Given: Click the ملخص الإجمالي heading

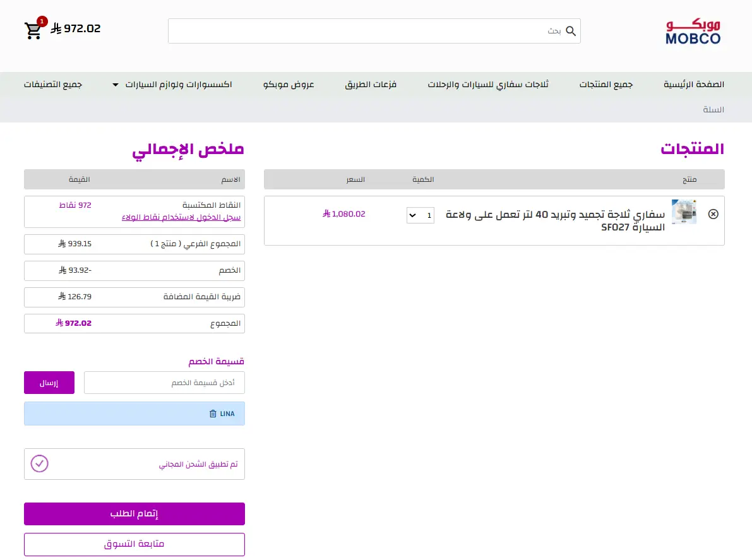Looking at the screenshot, I should pos(188,150).
